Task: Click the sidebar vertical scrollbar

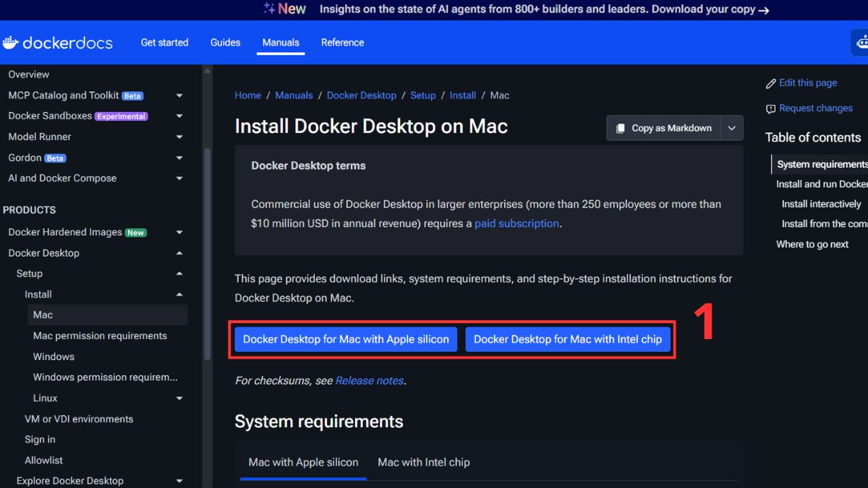Action: point(208,253)
